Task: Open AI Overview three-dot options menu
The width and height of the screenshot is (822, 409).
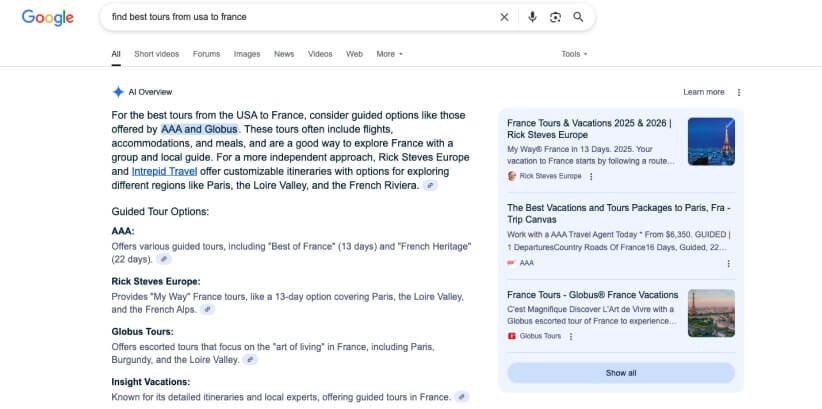Action: click(x=739, y=92)
